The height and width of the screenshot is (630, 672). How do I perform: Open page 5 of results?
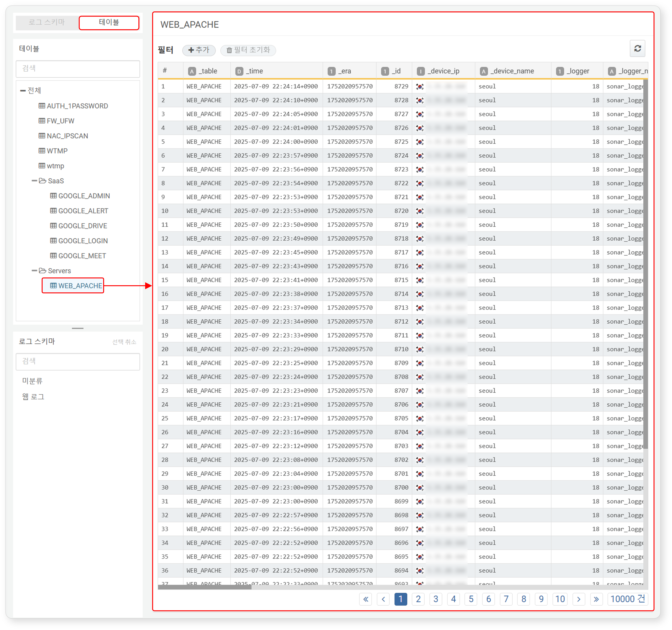pyautogui.click(x=471, y=599)
